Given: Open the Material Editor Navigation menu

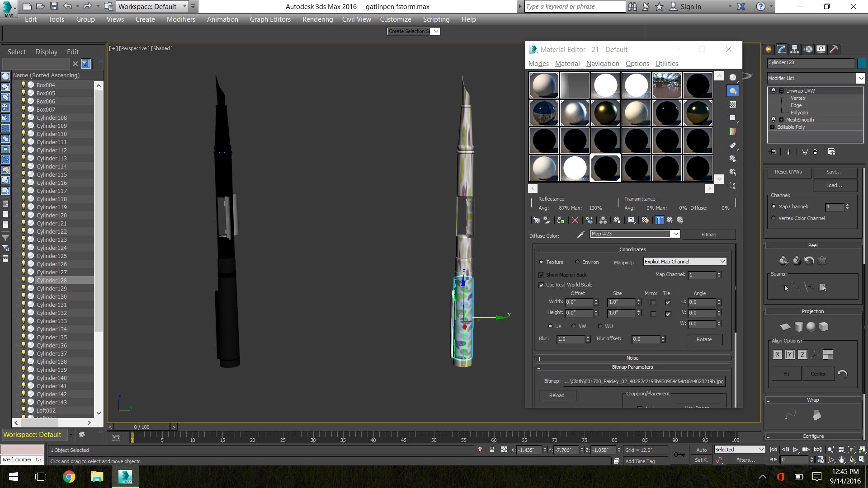Looking at the screenshot, I should tap(602, 64).
